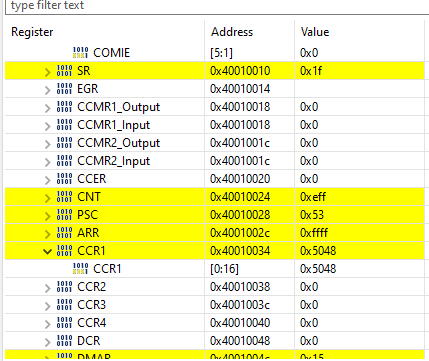Expand the CCMR2_Input register row

[48, 162]
